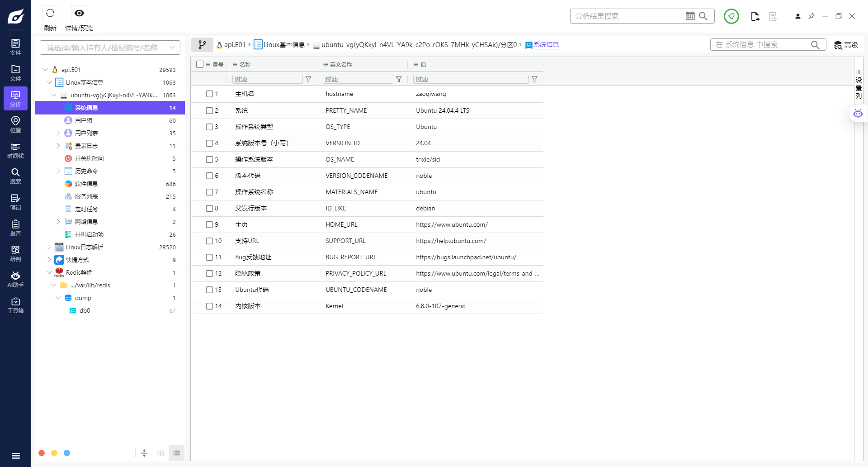Image resolution: width=868 pixels, height=467 pixels.
Task: Select 开机启动项 in the tree
Action: click(x=110, y=234)
